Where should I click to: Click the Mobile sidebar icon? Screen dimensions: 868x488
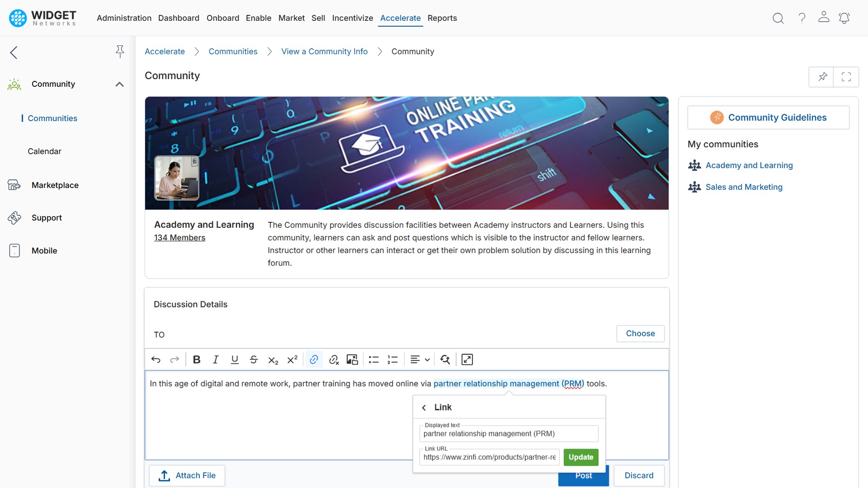(14, 251)
